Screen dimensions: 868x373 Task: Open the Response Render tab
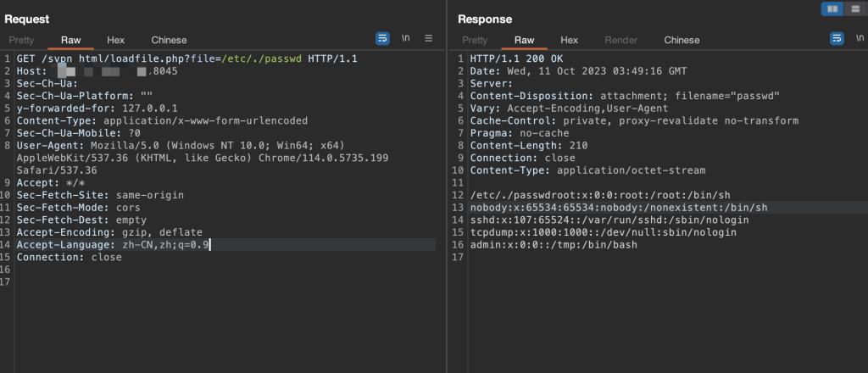point(621,40)
